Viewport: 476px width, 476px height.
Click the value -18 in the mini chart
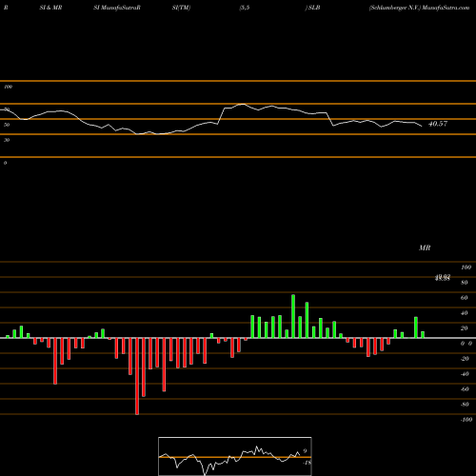[307, 463]
